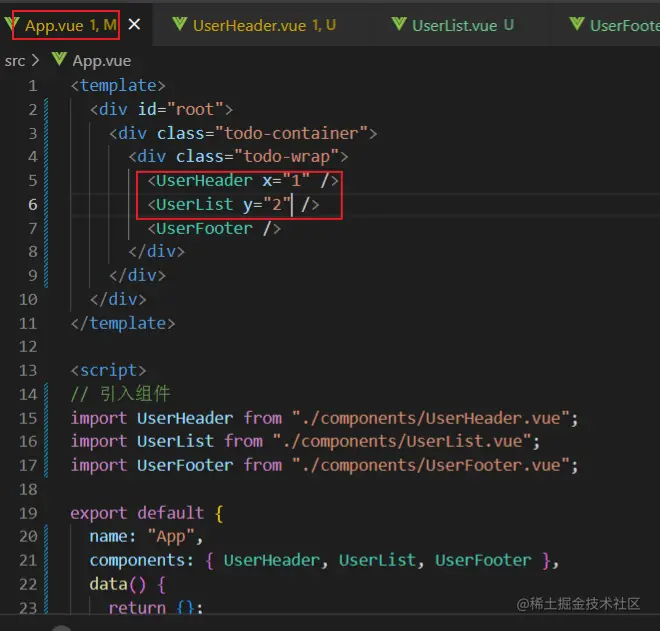This screenshot has width=660, height=631.
Task: Click line number 13 in the gutter
Action: 28,370
